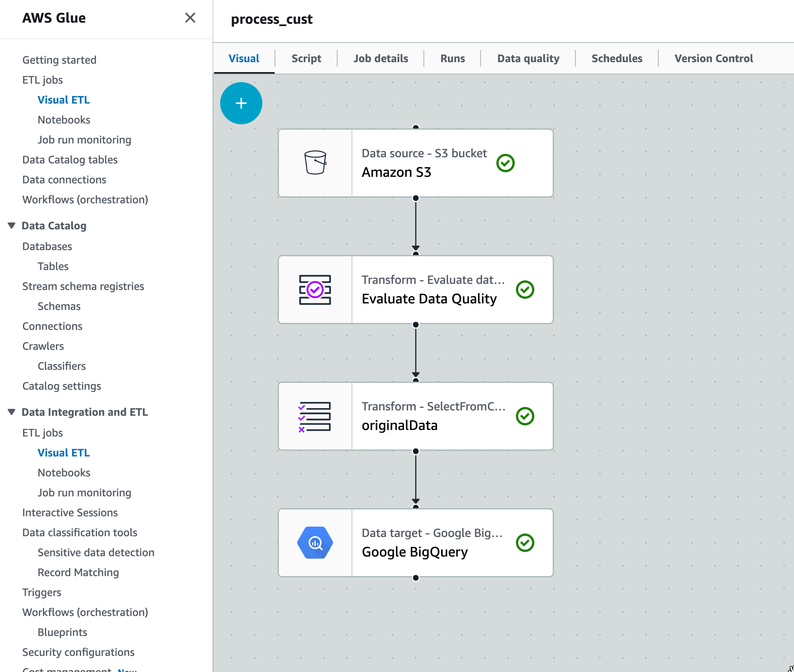
Task: Open Data connections link
Action: click(x=64, y=180)
